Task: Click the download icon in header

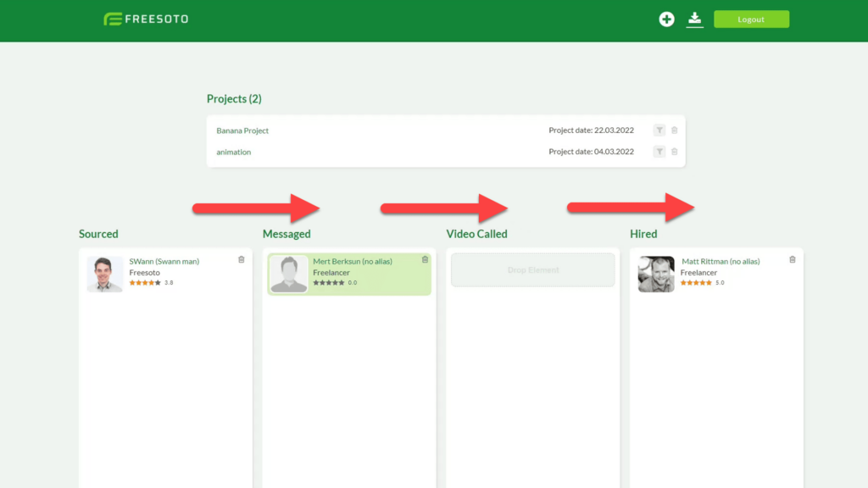Action: pos(695,19)
